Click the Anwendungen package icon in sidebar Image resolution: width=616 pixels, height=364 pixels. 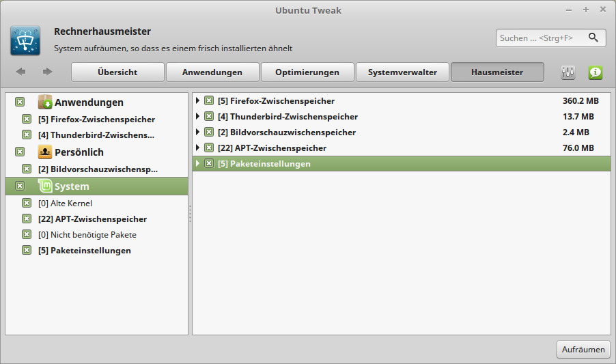click(45, 102)
